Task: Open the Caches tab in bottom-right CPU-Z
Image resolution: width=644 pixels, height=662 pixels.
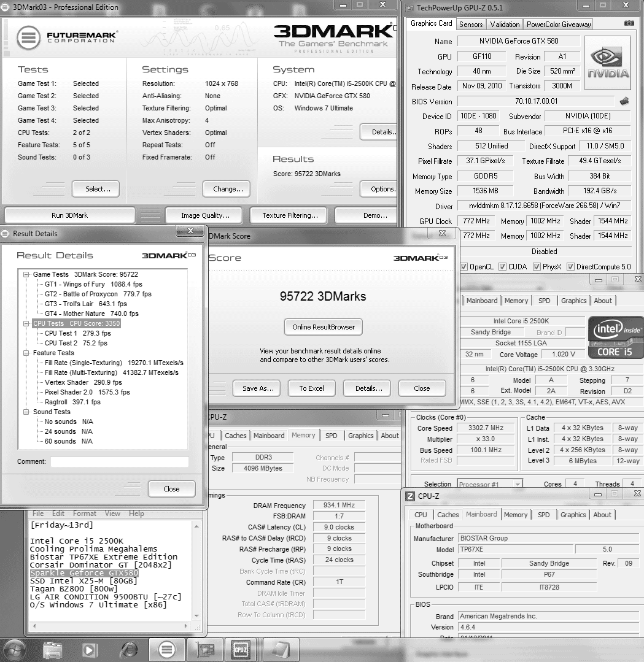Action: [x=448, y=515]
